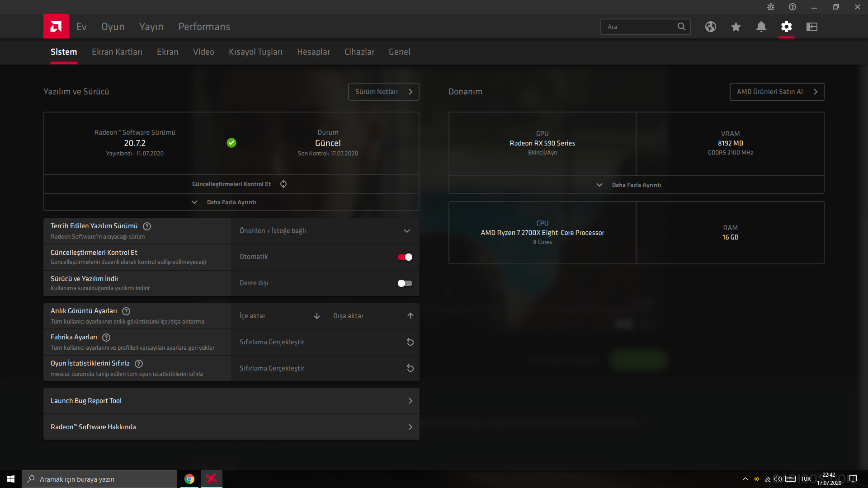Click help icon beside Anlık Görüntü Ayarları
This screenshot has width=868, height=488.
[x=126, y=311]
